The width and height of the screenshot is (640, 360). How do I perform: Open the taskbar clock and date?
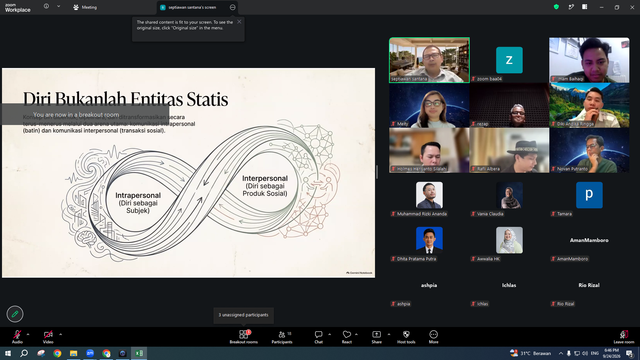coord(611,353)
